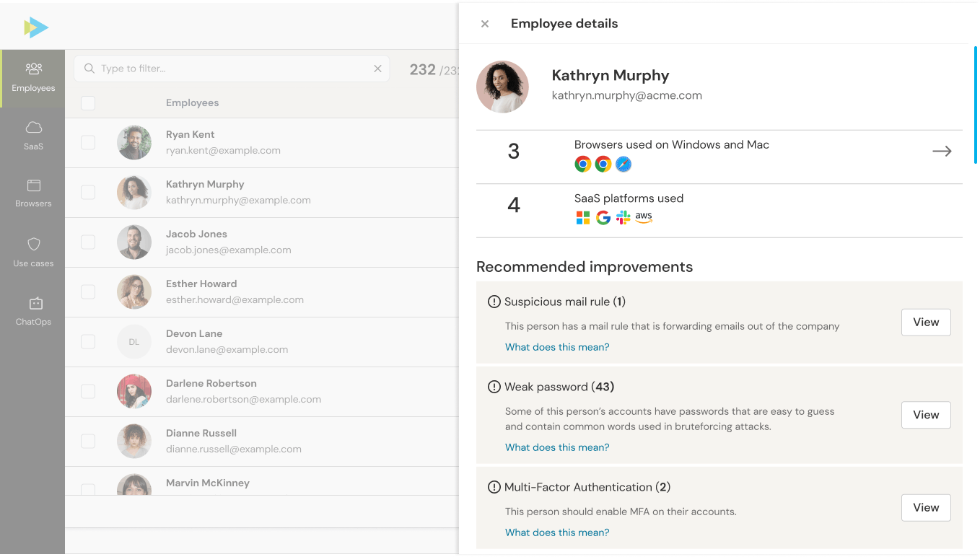This screenshot has height=557, width=980.
Task: Go to Browsers in the sidebar
Action: (33, 193)
